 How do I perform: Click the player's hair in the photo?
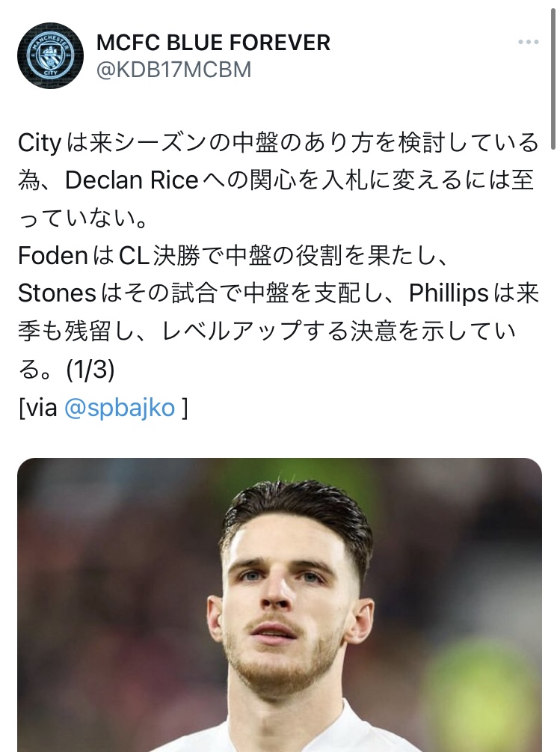(299, 509)
